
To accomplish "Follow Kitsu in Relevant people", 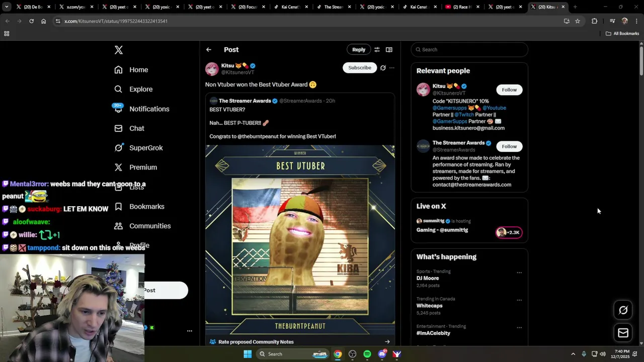I will click(x=509, y=90).
